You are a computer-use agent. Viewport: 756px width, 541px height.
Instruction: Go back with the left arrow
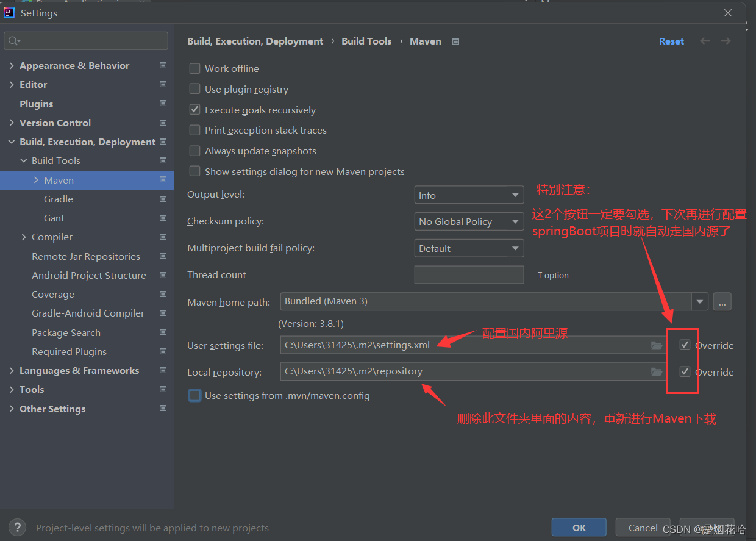[x=705, y=41]
